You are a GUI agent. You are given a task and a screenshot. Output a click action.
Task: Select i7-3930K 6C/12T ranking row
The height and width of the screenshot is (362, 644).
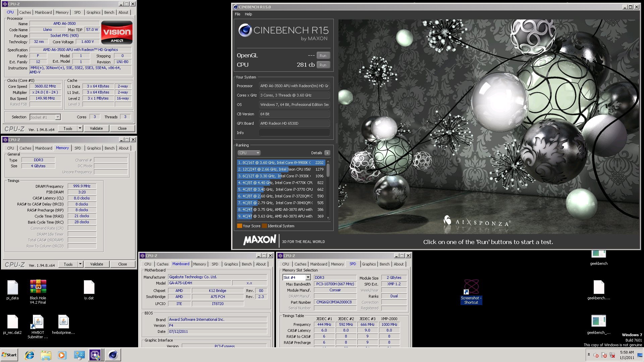coord(280,176)
